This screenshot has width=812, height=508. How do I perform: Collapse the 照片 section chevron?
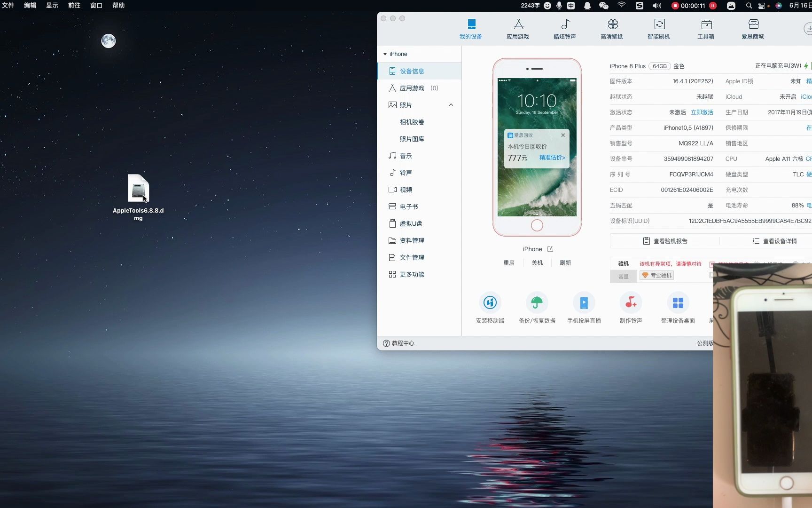451,105
